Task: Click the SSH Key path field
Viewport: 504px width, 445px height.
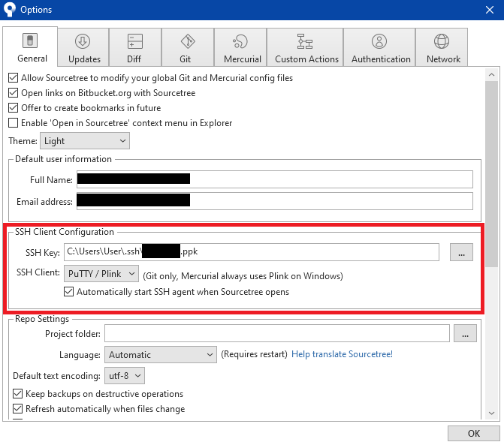Action: [252, 252]
